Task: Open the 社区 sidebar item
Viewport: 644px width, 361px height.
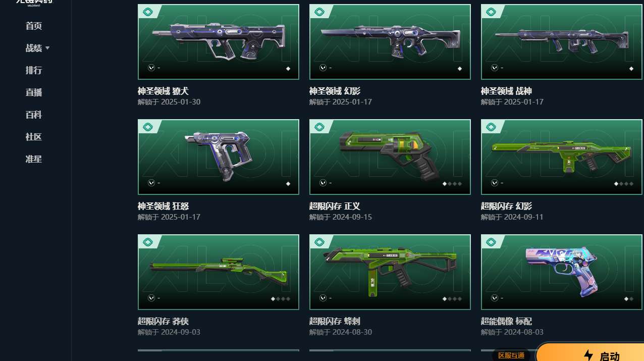Action: [x=34, y=137]
